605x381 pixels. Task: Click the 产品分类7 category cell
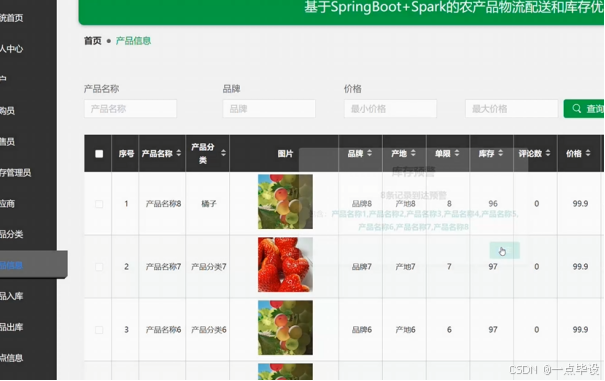pyautogui.click(x=209, y=267)
